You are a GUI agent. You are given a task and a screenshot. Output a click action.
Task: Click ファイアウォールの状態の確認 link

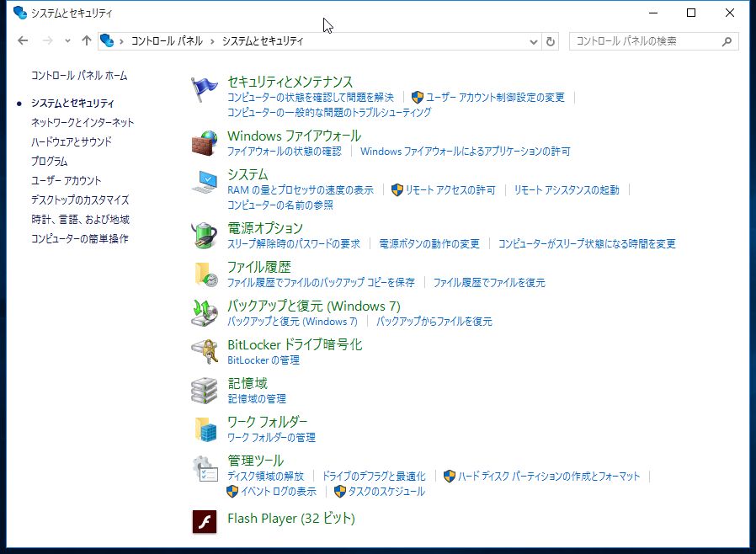click(285, 152)
